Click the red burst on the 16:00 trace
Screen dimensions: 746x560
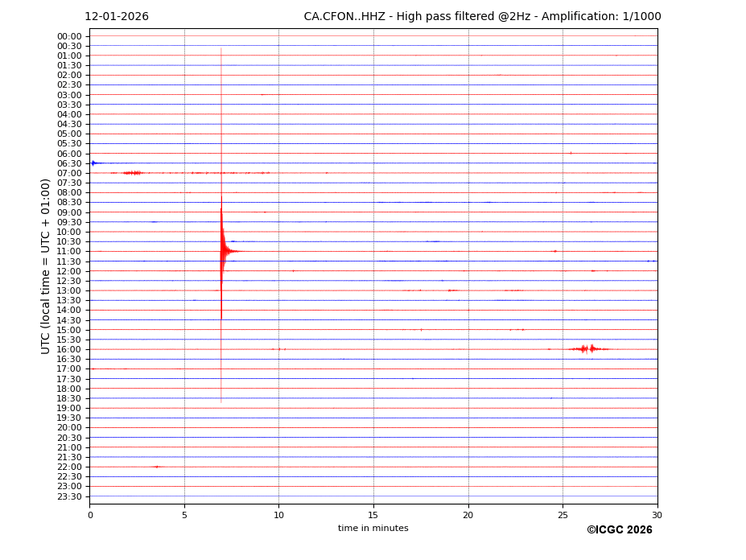pos(587,348)
